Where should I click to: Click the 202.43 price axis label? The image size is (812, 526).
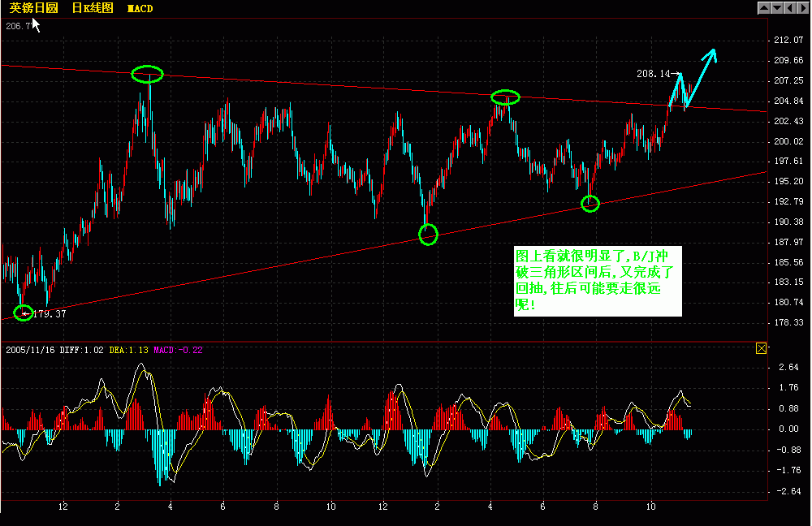click(788, 121)
